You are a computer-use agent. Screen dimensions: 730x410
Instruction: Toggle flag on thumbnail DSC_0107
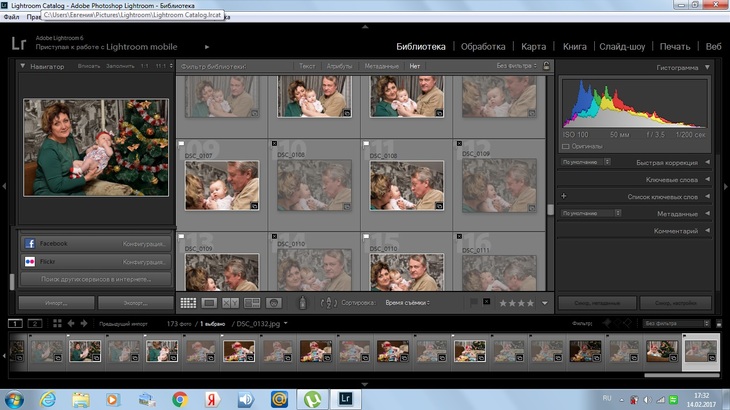coord(182,144)
